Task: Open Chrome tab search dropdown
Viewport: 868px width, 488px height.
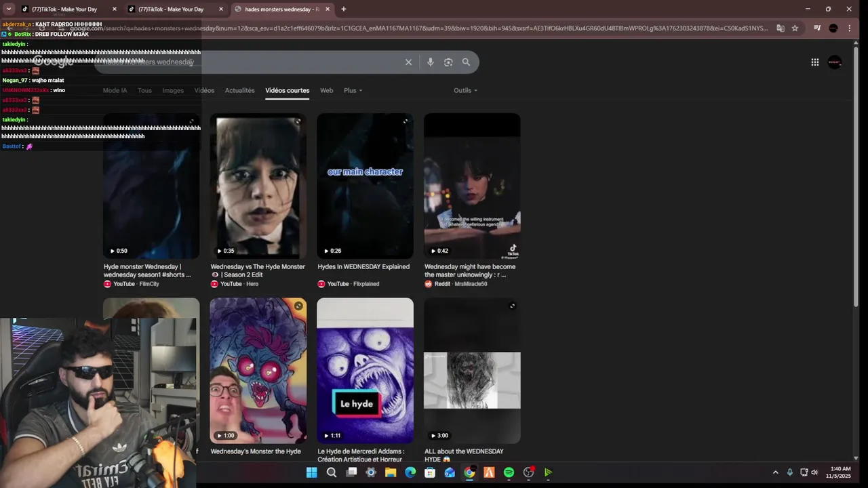Action: point(9,9)
